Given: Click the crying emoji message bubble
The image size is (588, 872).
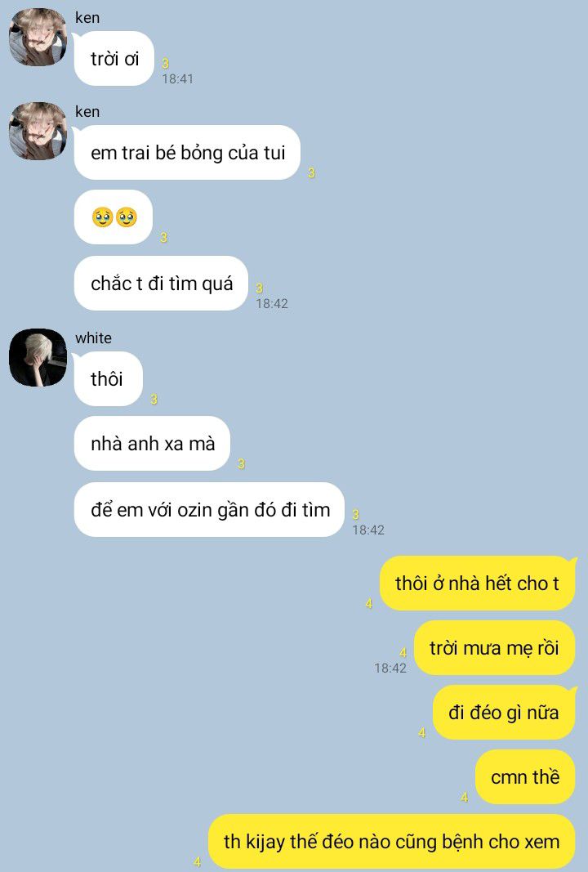Looking at the screenshot, I should point(114,217).
